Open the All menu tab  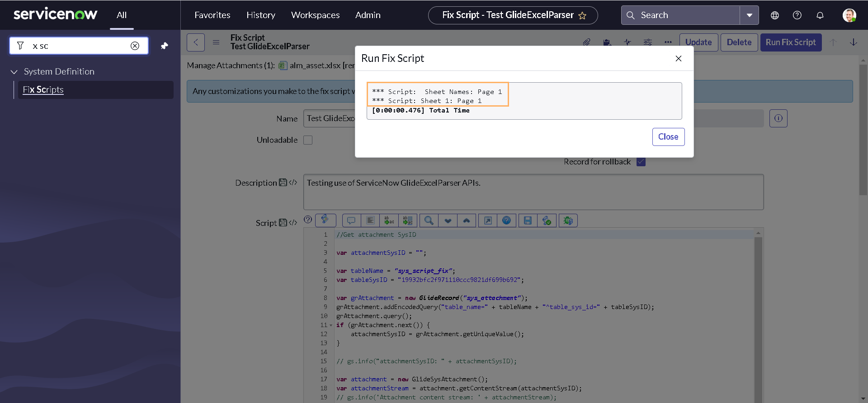pos(122,15)
